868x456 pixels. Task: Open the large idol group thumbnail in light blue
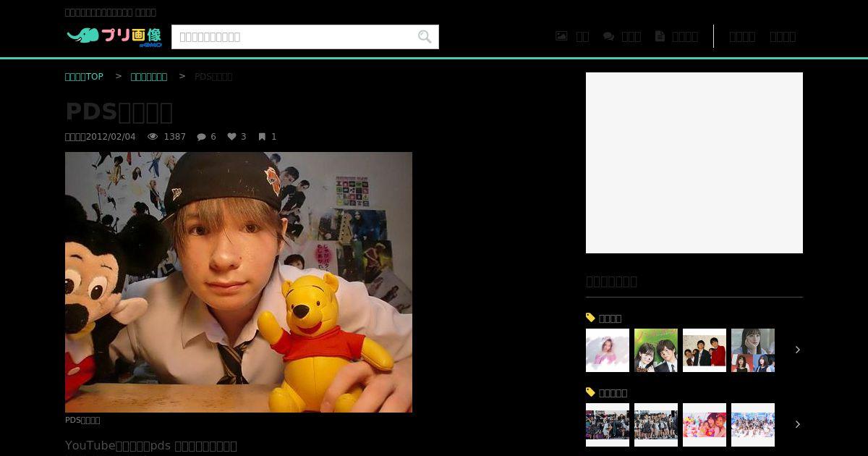(x=753, y=425)
